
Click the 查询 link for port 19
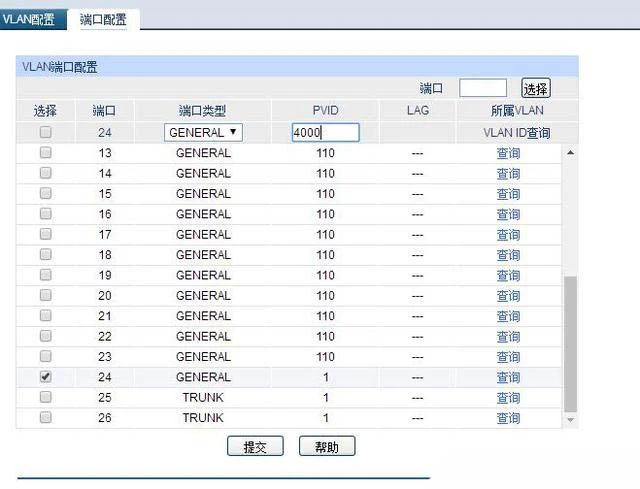pyautogui.click(x=508, y=276)
